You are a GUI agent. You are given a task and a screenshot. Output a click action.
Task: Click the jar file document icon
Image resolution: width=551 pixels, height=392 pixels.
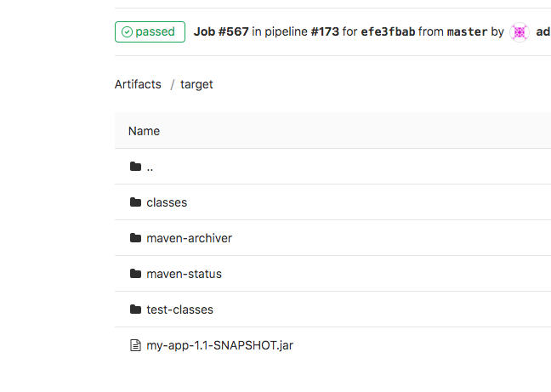click(x=136, y=345)
